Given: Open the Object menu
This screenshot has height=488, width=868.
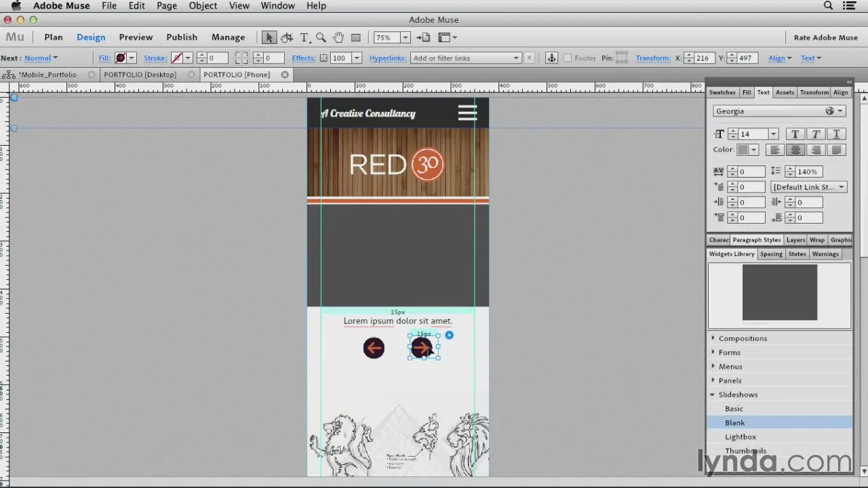Looking at the screenshot, I should (203, 5).
